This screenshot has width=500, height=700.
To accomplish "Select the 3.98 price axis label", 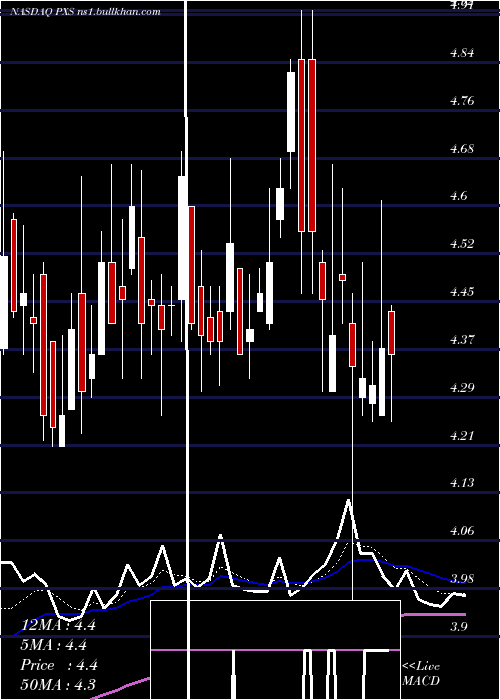I will 462,579.
